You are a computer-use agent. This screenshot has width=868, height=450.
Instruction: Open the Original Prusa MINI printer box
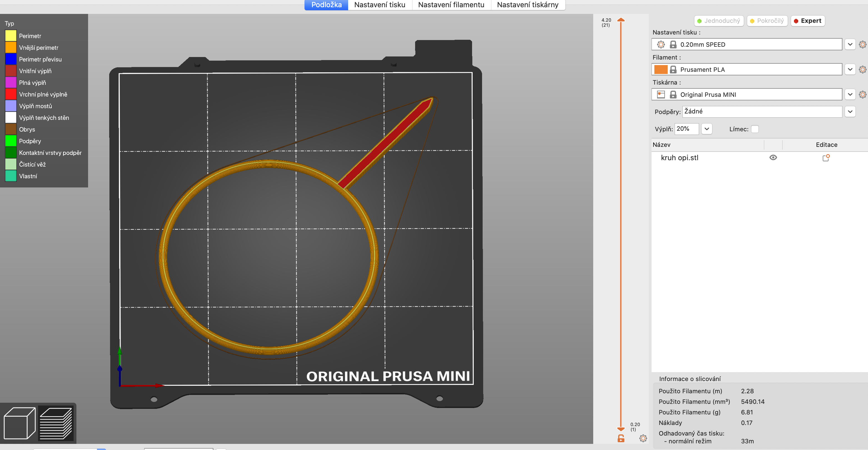(x=747, y=95)
